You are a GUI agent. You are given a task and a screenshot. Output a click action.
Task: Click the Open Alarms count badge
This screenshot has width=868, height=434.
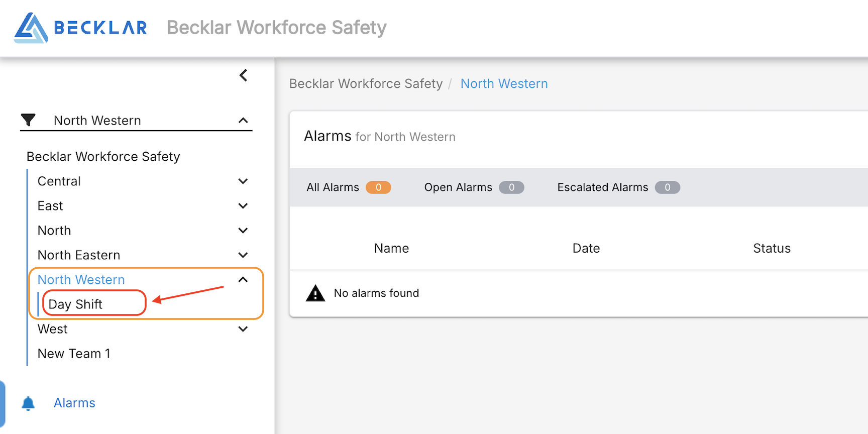tap(511, 187)
